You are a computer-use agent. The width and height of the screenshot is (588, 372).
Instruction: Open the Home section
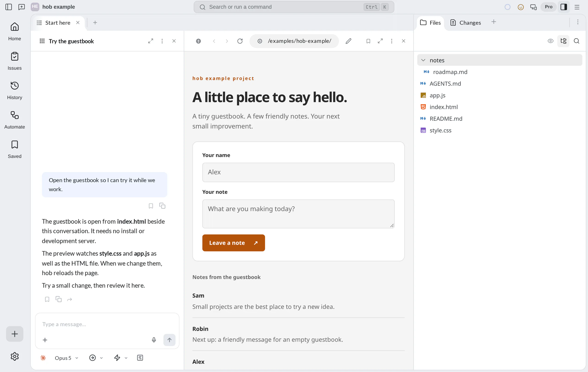[15, 31]
